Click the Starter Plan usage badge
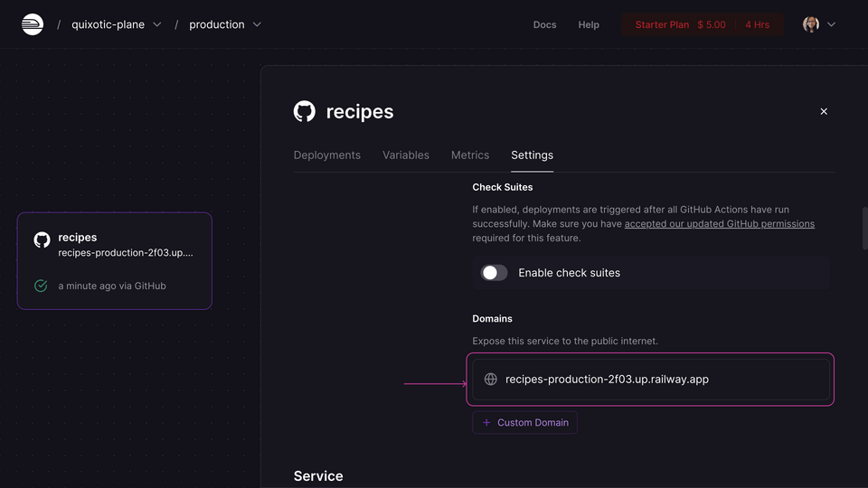Viewport: 868px width, 488px height. [x=702, y=25]
